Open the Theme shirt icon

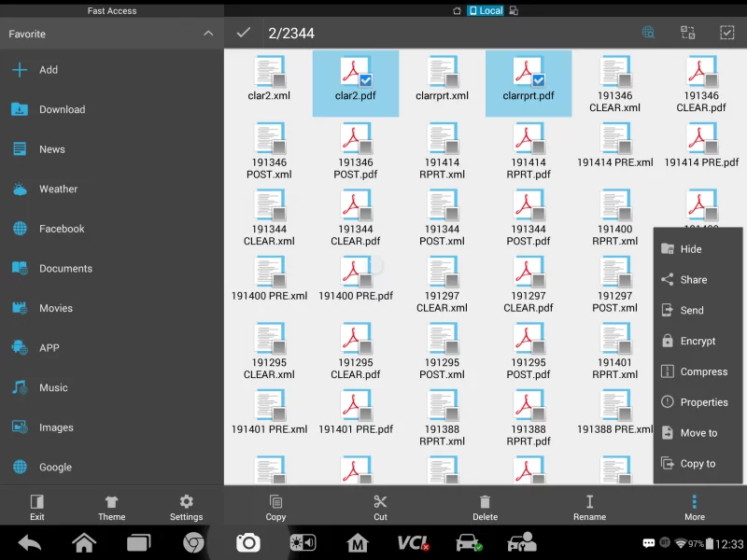point(111,502)
